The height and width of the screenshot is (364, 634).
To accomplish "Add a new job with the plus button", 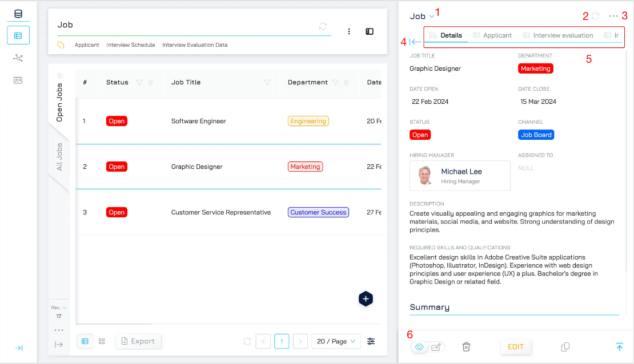I will 366,299.
